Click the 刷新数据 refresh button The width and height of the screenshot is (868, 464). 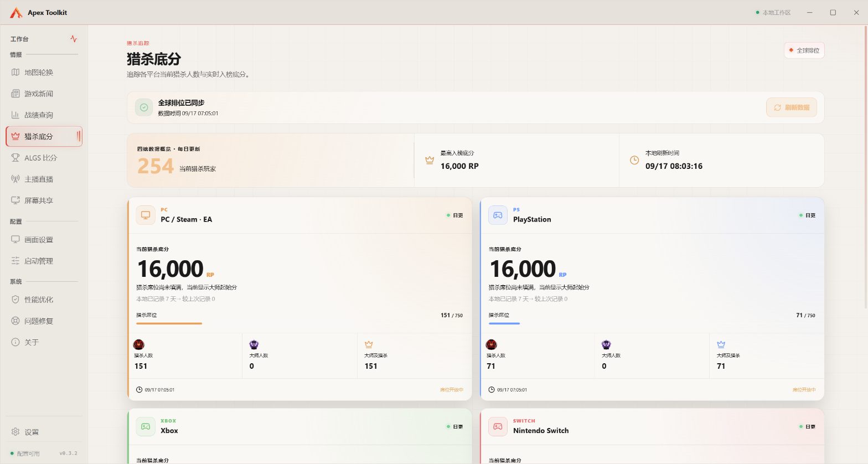(x=792, y=107)
